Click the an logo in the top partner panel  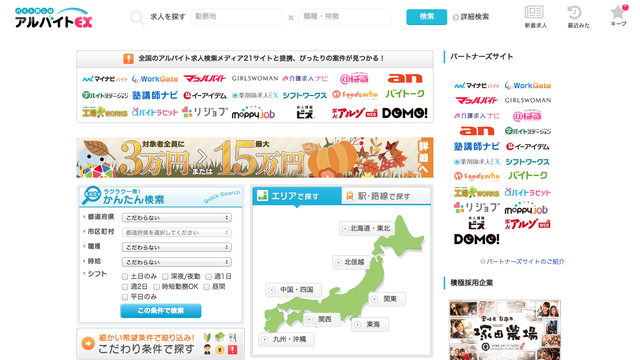(x=404, y=78)
